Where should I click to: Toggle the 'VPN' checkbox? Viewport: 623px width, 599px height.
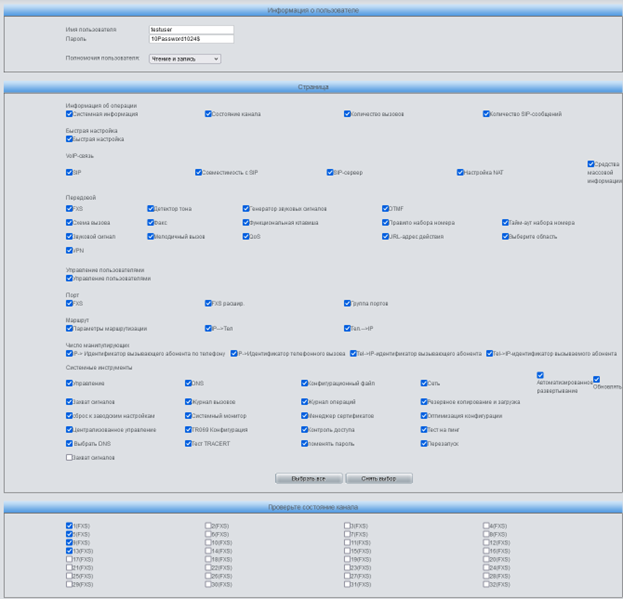click(69, 250)
